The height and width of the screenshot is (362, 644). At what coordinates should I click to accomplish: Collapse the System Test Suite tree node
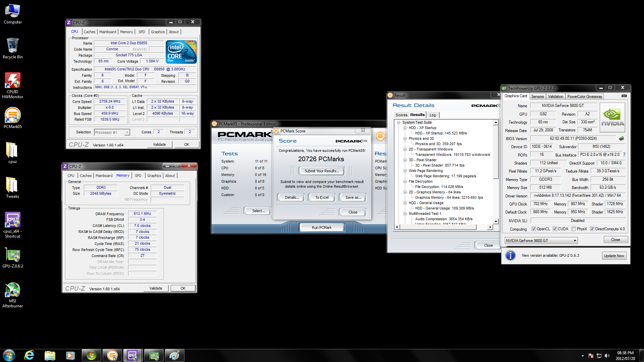coord(399,123)
